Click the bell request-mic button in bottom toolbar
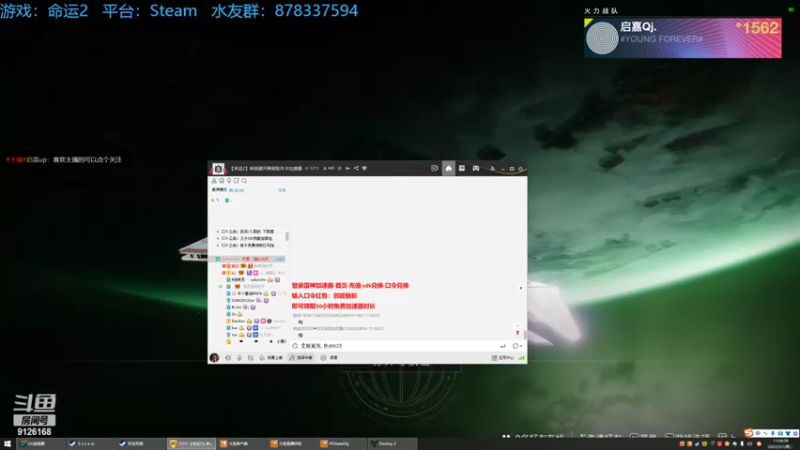800x450 pixels. click(x=271, y=358)
